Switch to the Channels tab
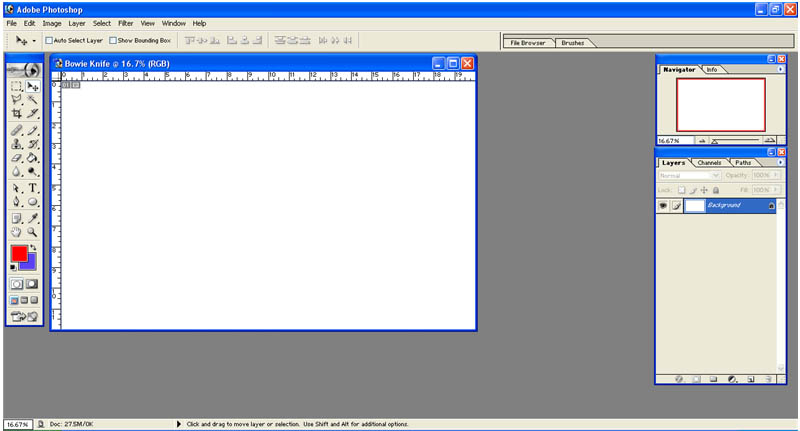800x431 pixels. [709, 163]
